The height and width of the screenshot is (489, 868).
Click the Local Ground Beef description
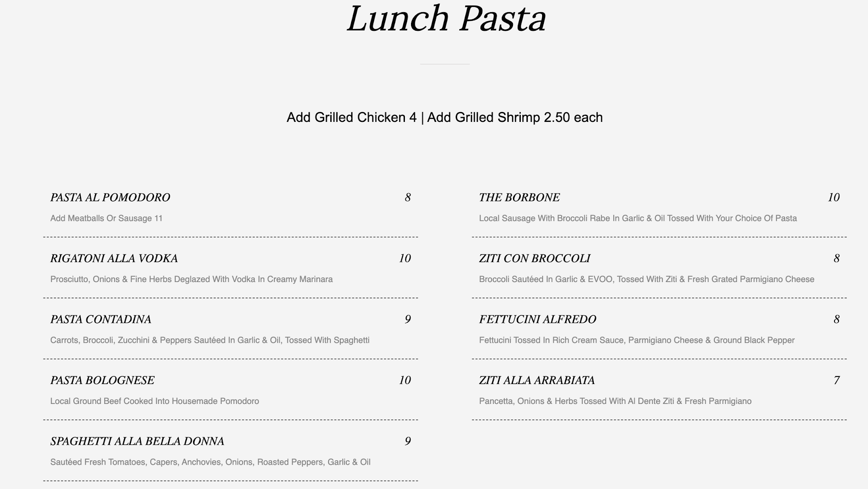(x=155, y=401)
